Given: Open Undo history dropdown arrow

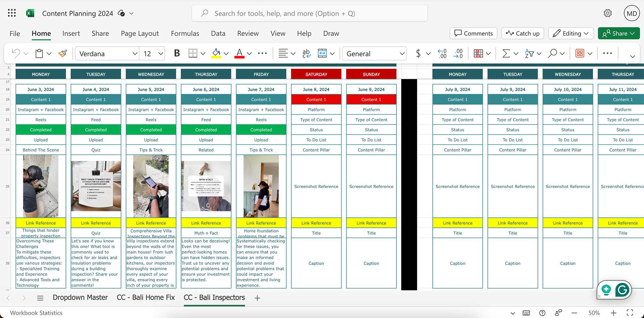Looking at the screenshot, I should pos(26,54).
